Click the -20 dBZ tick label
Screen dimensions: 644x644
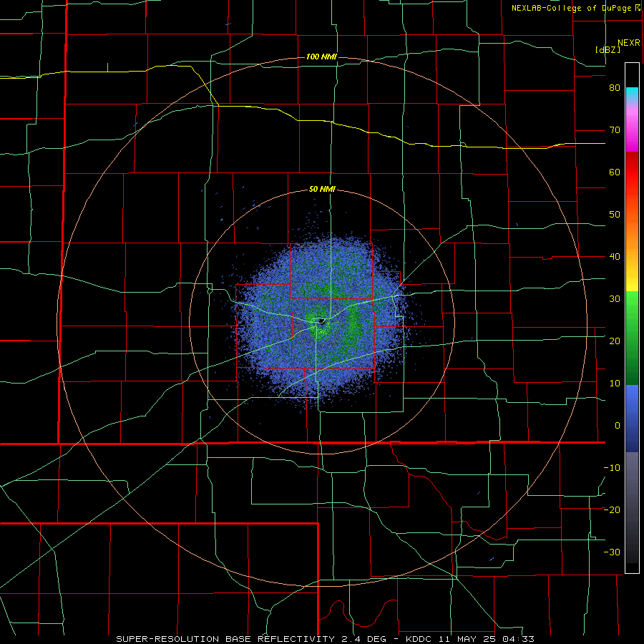click(x=612, y=510)
